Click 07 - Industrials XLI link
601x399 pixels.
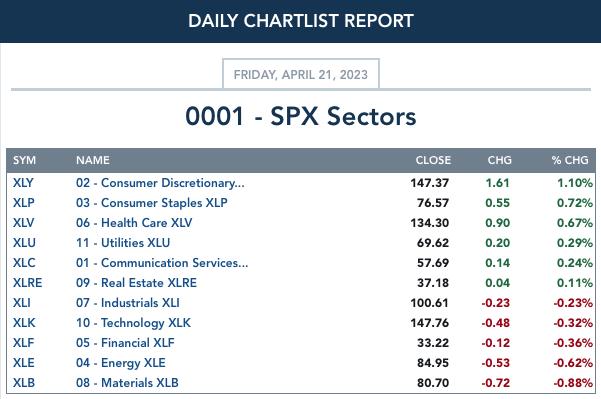[x=128, y=303]
